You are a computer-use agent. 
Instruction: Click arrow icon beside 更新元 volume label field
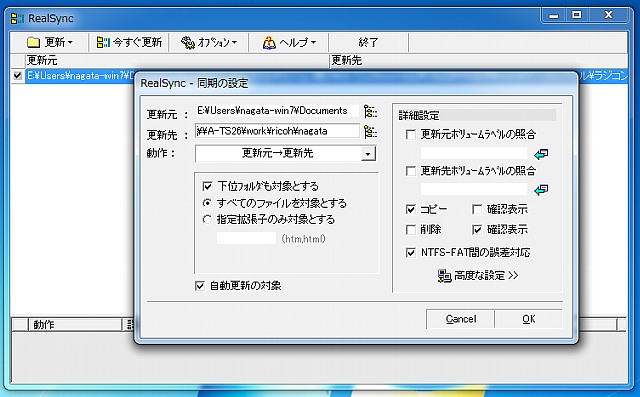pyautogui.click(x=541, y=154)
